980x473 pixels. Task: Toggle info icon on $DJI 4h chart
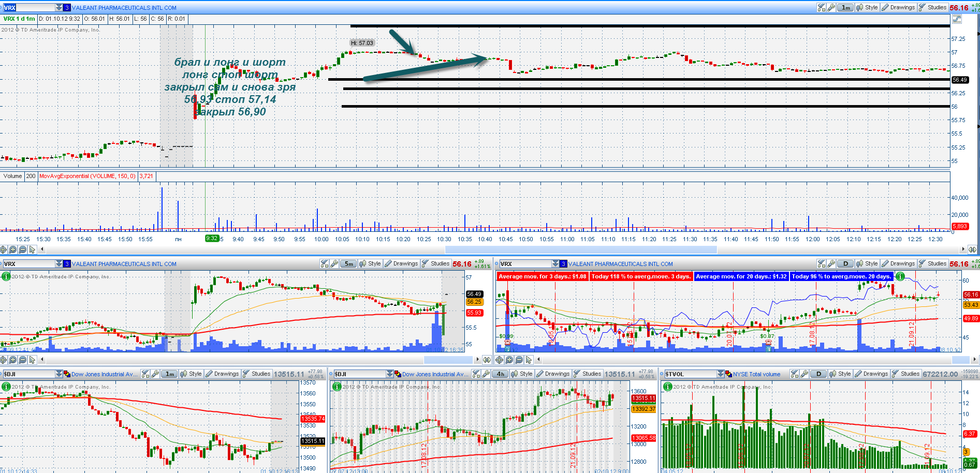tap(337, 387)
